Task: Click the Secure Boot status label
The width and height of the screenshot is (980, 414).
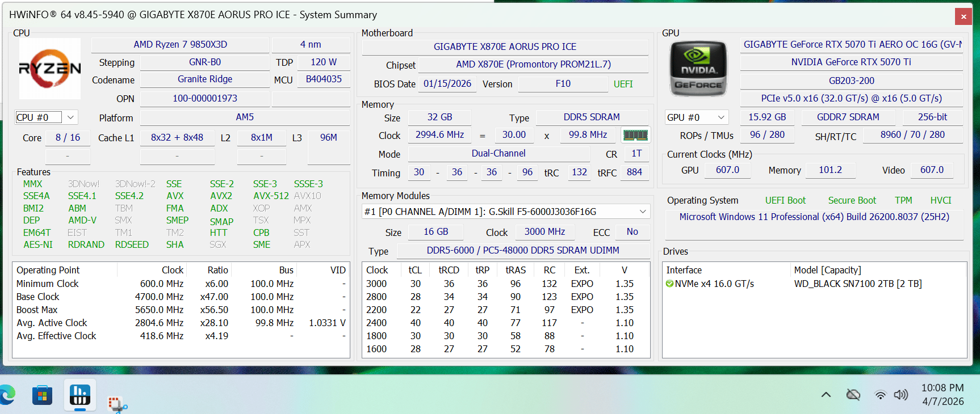Action: tap(852, 200)
